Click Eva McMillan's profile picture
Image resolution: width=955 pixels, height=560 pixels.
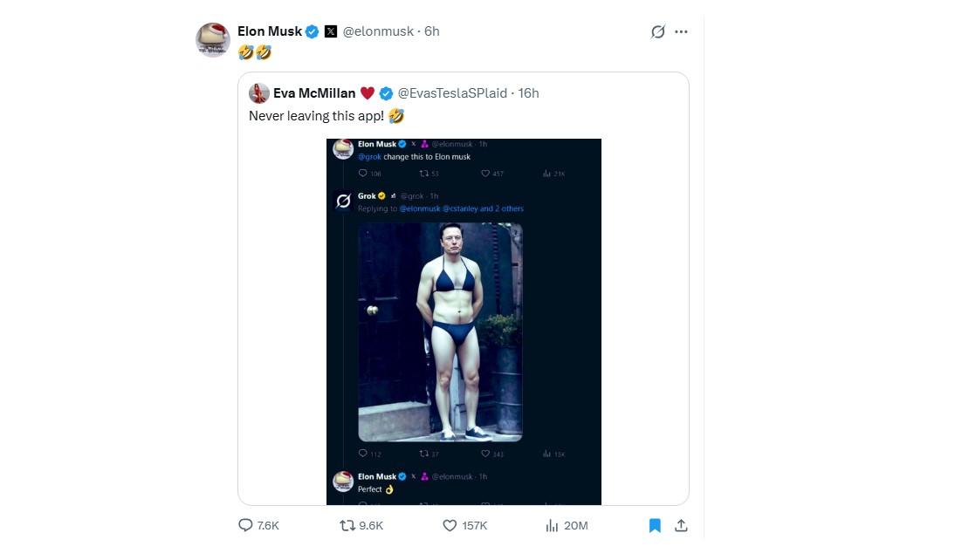coord(258,92)
